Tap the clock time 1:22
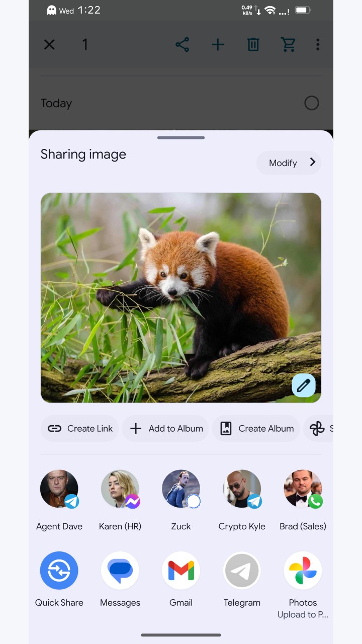 pos(89,10)
